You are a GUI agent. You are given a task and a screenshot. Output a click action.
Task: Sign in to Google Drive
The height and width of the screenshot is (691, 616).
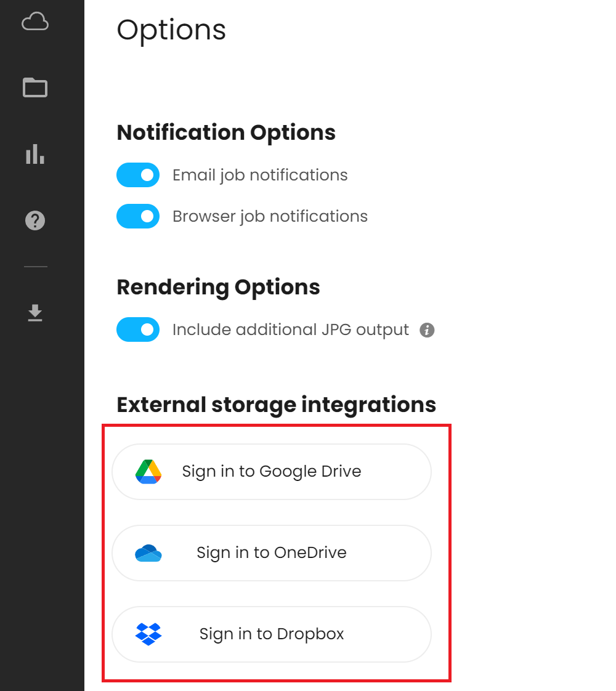point(272,472)
